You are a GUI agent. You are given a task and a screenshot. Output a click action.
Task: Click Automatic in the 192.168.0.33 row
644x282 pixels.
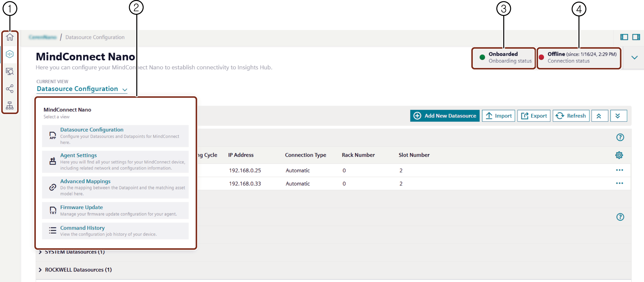tap(298, 184)
